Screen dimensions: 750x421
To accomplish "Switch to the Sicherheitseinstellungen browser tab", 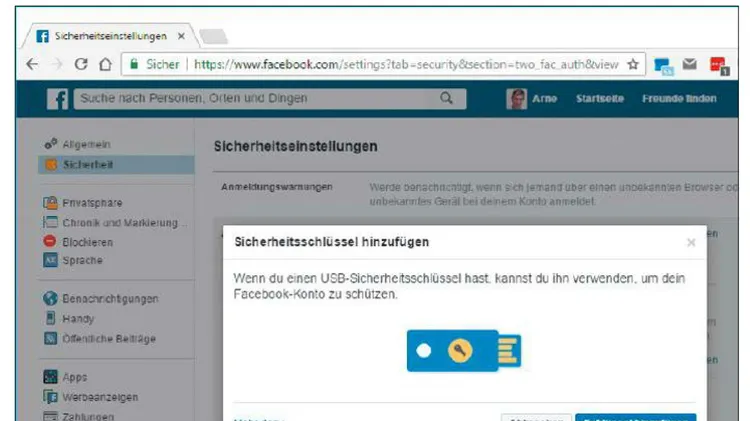I will coord(110,36).
